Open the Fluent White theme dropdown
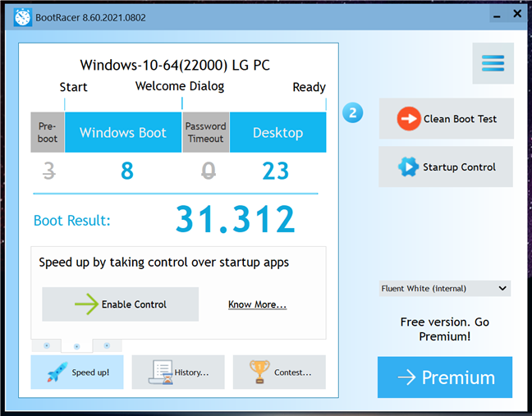The image size is (532, 416). pyautogui.click(x=444, y=289)
